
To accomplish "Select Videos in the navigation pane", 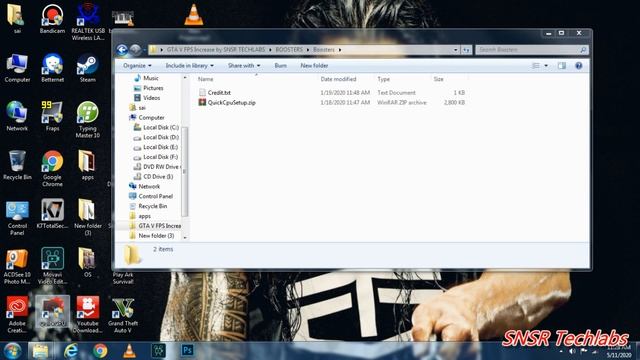I will 151,98.
